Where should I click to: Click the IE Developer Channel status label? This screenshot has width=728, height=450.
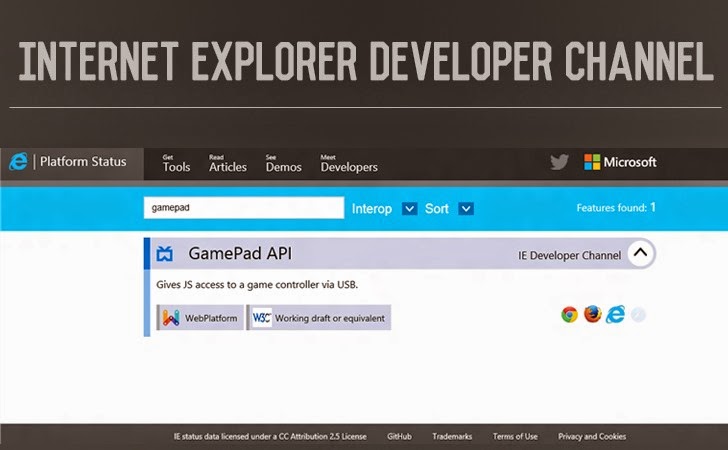click(569, 255)
